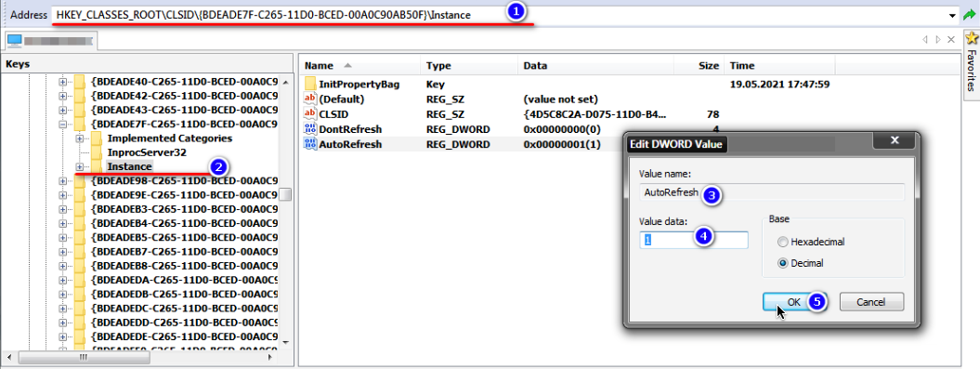Click the folder icon of {BDEADE40 key

(79, 81)
